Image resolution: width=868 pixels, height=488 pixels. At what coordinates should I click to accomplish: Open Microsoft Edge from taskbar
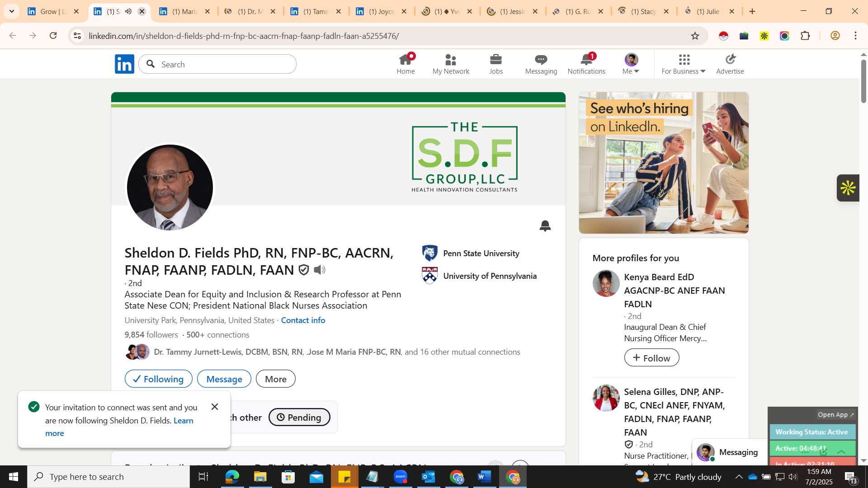click(x=232, y=477)
